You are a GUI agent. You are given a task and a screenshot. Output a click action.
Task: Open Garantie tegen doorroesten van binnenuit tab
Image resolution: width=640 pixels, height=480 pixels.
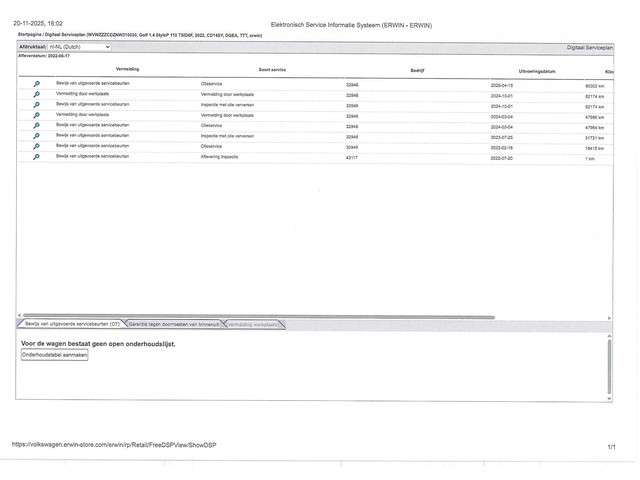(173, 324)
